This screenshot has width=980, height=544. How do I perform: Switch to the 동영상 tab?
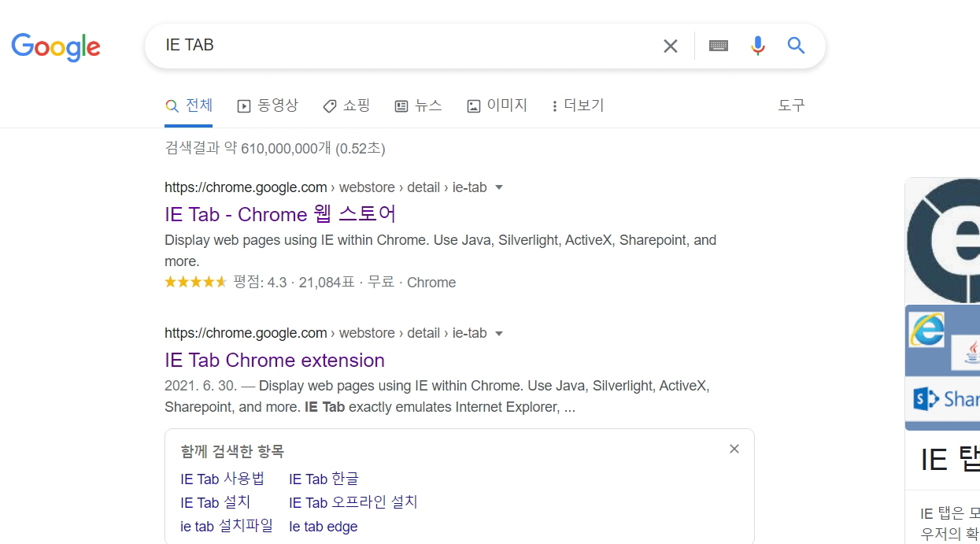(x=268, y=105)
